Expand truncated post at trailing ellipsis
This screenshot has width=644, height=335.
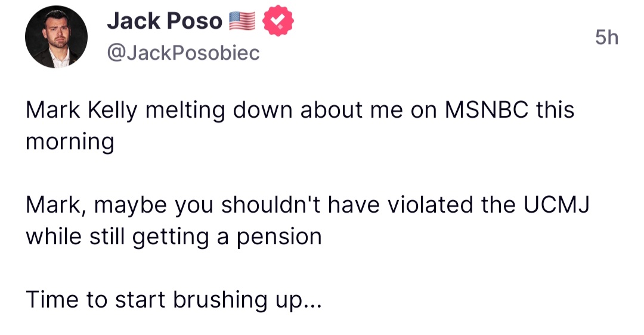(312, 300)
